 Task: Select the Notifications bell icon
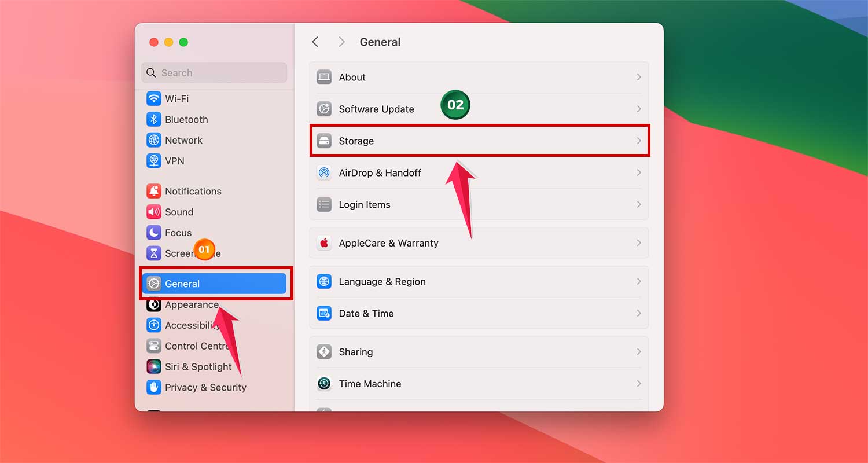tap(153, 190)
